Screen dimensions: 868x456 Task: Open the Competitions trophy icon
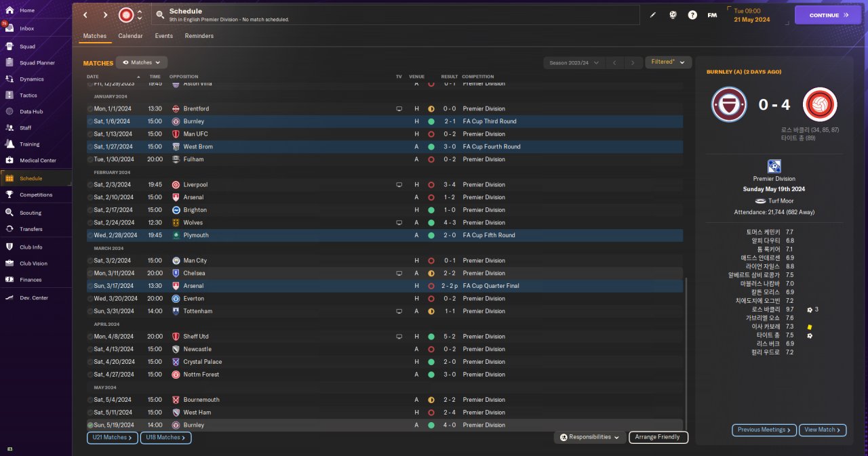[9, 194]
